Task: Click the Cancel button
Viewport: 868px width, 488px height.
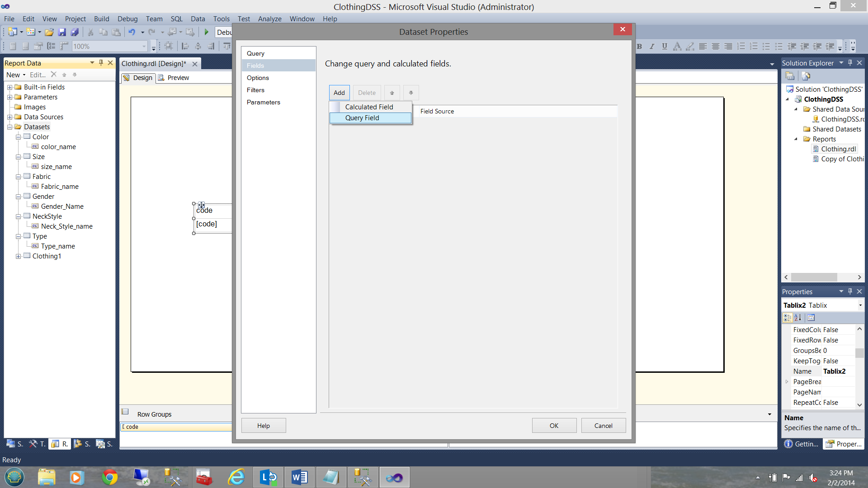Action: click(x=603, y=426)
